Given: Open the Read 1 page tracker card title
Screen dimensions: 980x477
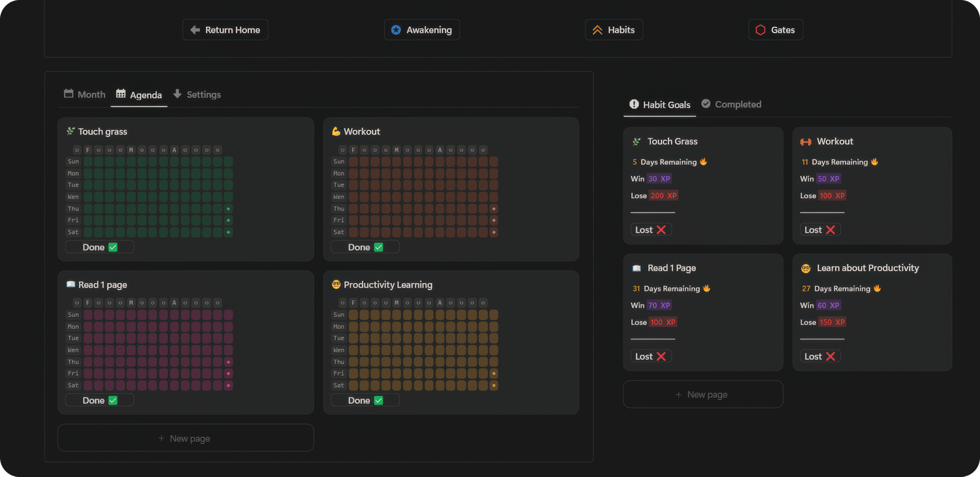Looking at the screenshot, I should click(103, 285).
